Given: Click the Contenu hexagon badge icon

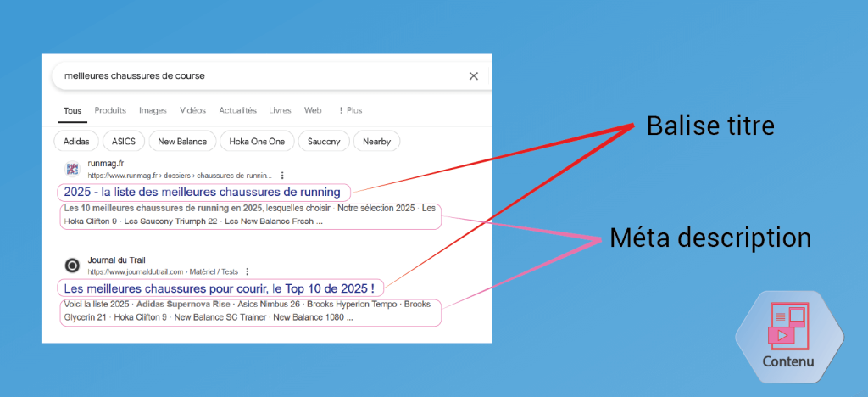Looking at the screenshot, I should pyautogui.click(x=789, y=338).
